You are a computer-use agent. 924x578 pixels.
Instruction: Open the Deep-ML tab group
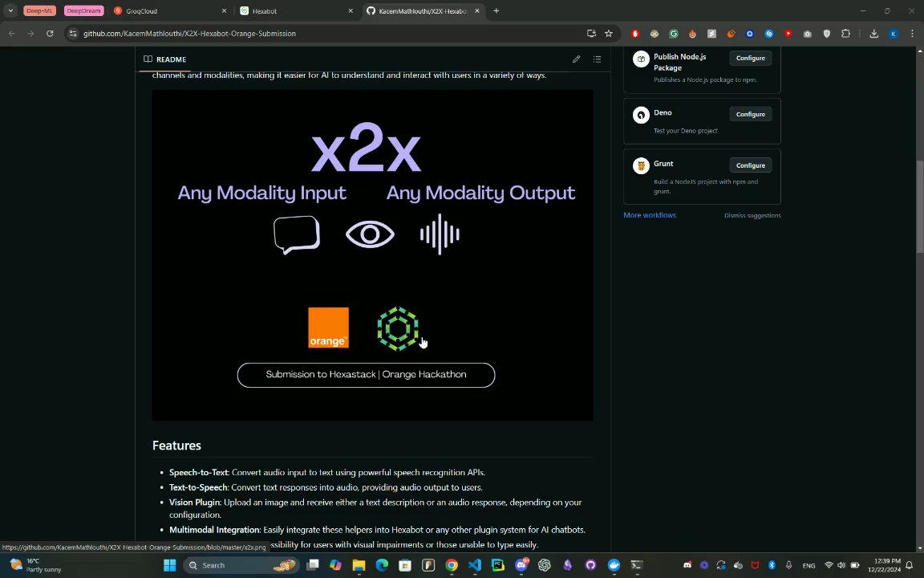pos(39,10)
